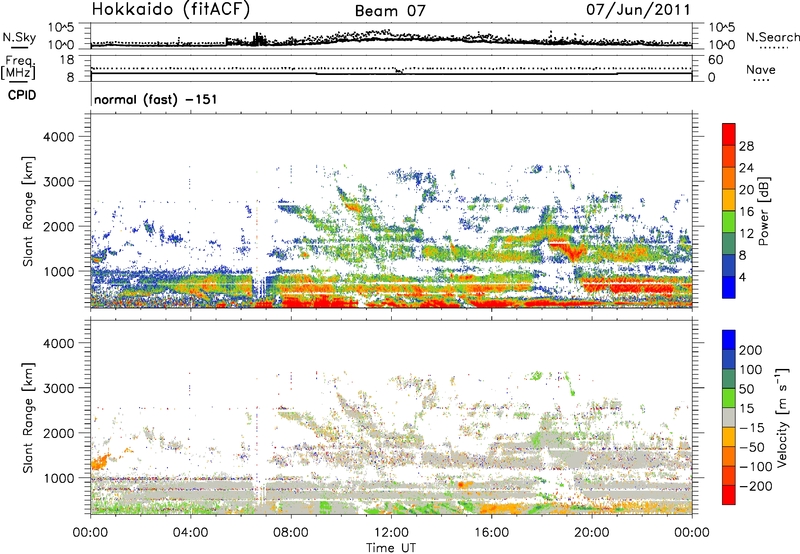This screenshot has height=554, width=800.
Task: Select the 'Beam 07' label
Action: [390, 11]
